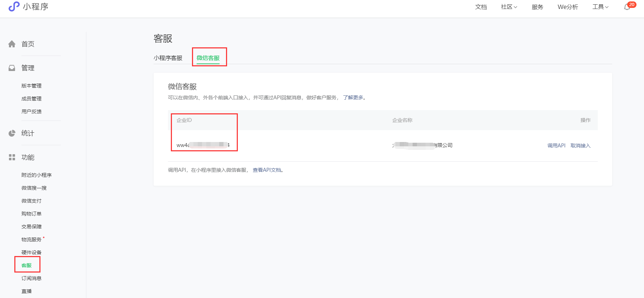Switch to the 小程序客服 tab

point(168,58)
